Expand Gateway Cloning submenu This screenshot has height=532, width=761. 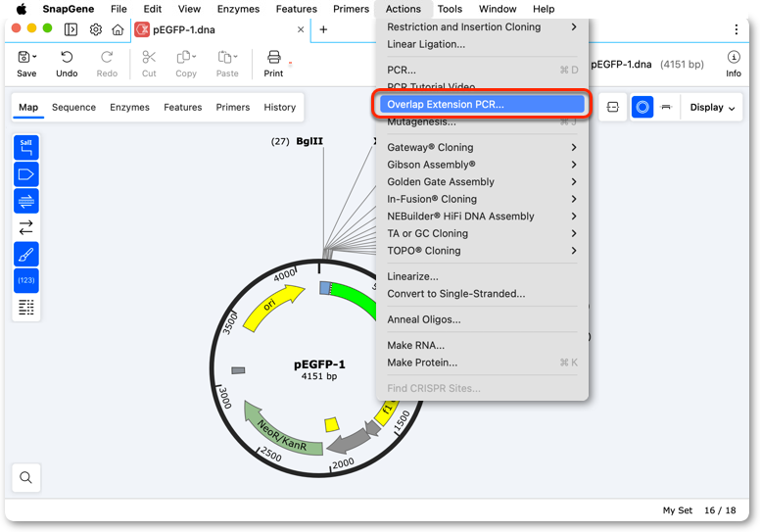482,147
